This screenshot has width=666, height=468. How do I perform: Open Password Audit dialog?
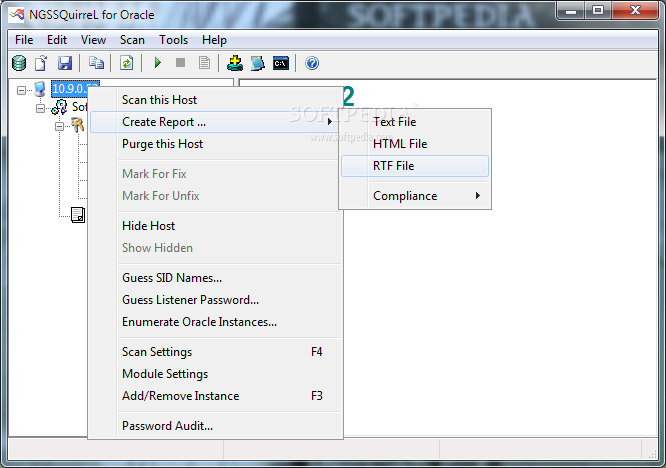pyautogui.click(x=216, y=426)
